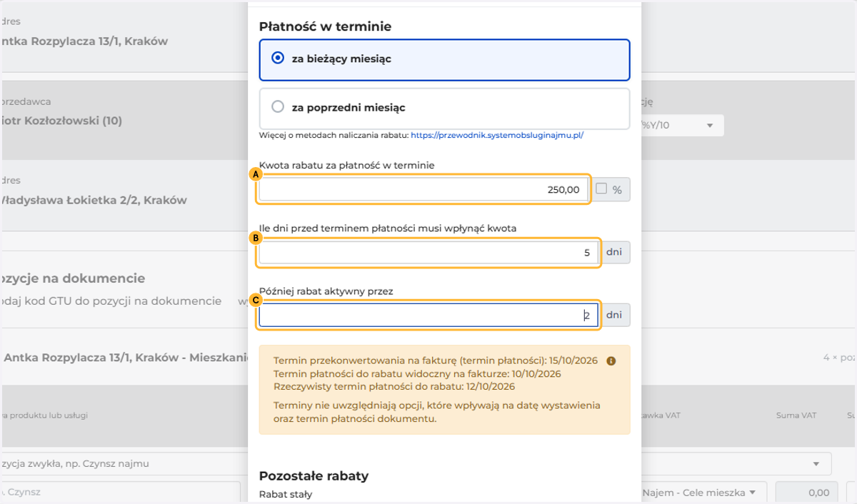
Task: Click the days-before-deadline field showing 5
Action: [x=428, y=253]
